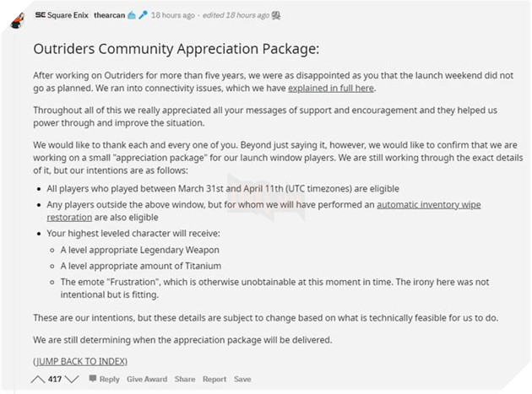Click the 417 vote score

click(x=55, y=380)
